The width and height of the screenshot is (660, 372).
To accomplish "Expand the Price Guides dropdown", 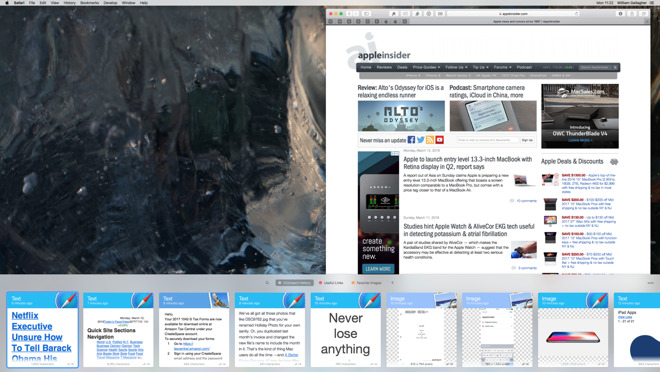I will click(x=426, y=67).
